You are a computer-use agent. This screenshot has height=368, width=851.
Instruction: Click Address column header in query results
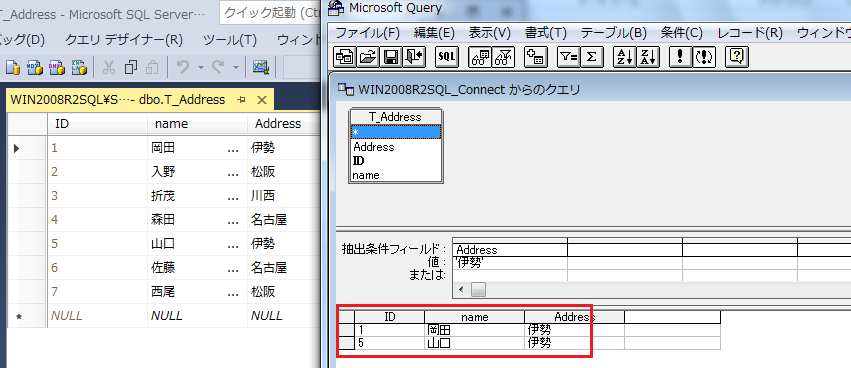coord(574,317)
